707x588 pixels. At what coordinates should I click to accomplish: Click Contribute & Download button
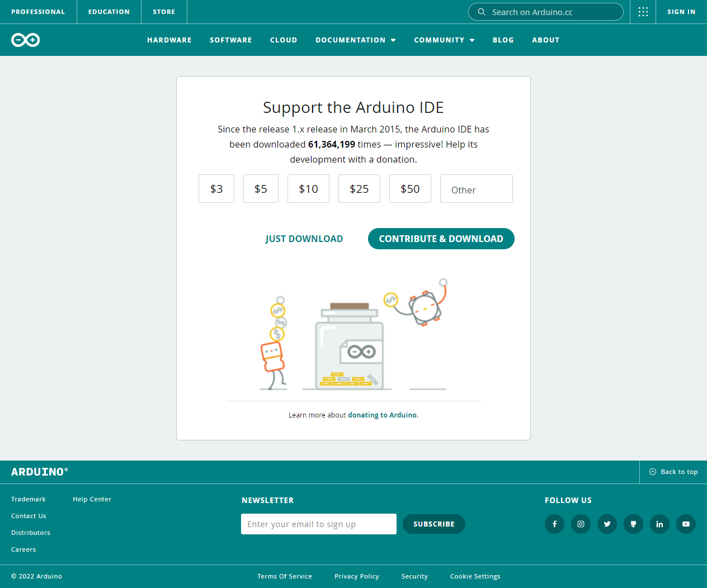point(441,239)
